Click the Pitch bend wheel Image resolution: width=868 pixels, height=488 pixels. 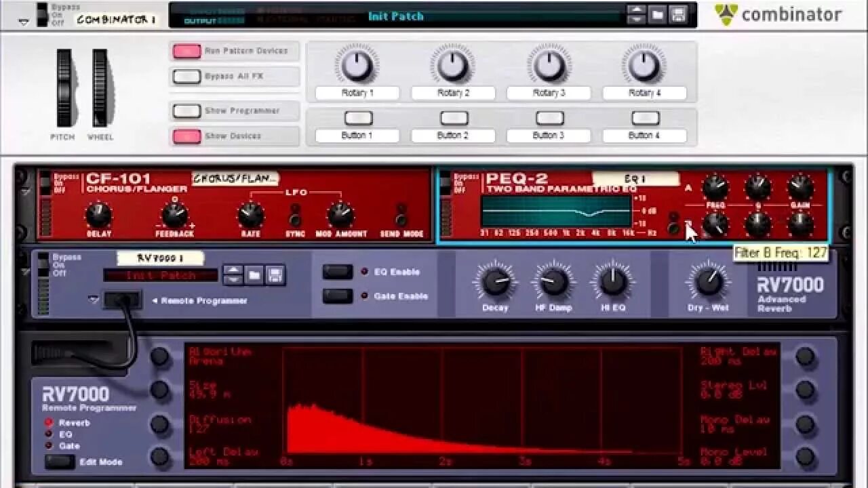pyautogui.click(x=64, y=88)
